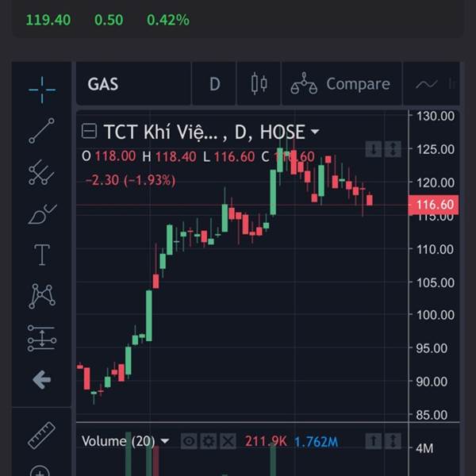Select the pitchfork drawing tool
This screenshot has width=476, height=476.
[x=41, y=172]
